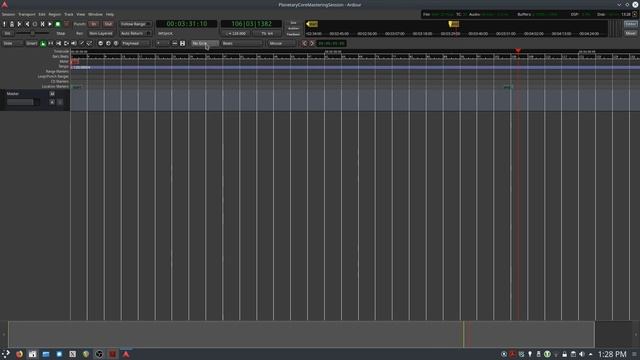Go to session start transport icon
Viewport: 640px width, 360px height.
[20, 24]
